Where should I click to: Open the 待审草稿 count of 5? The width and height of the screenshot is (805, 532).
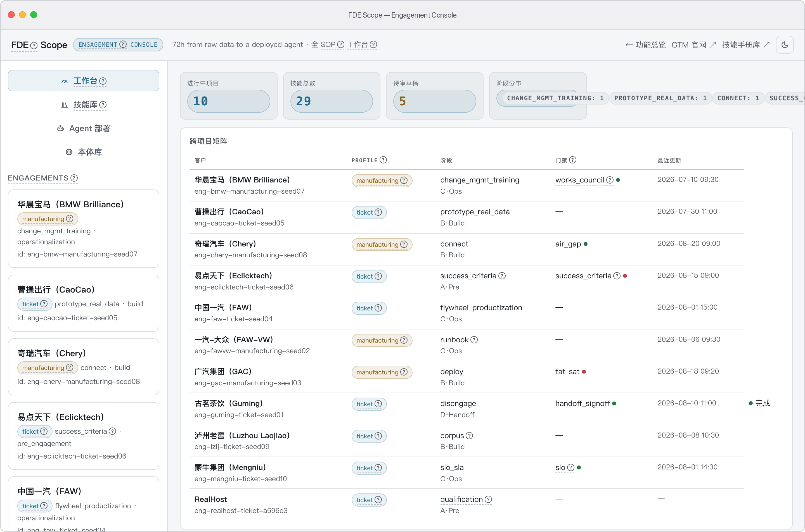pos(434,101)
